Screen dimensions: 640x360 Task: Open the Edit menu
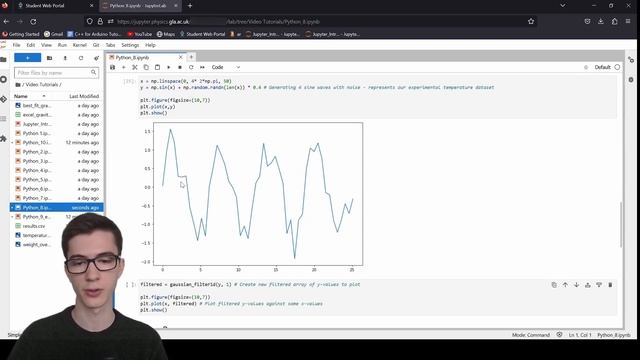pos(31,45)
